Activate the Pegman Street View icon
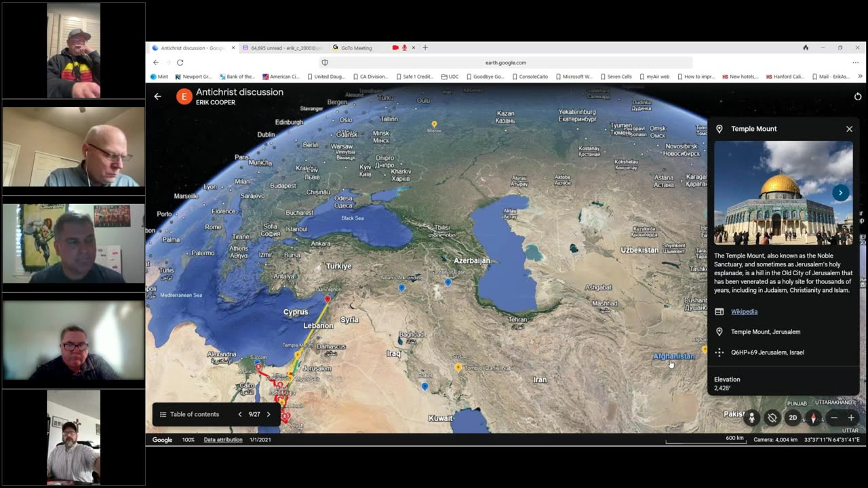This screenshot has width=868, height=488. 751,418
